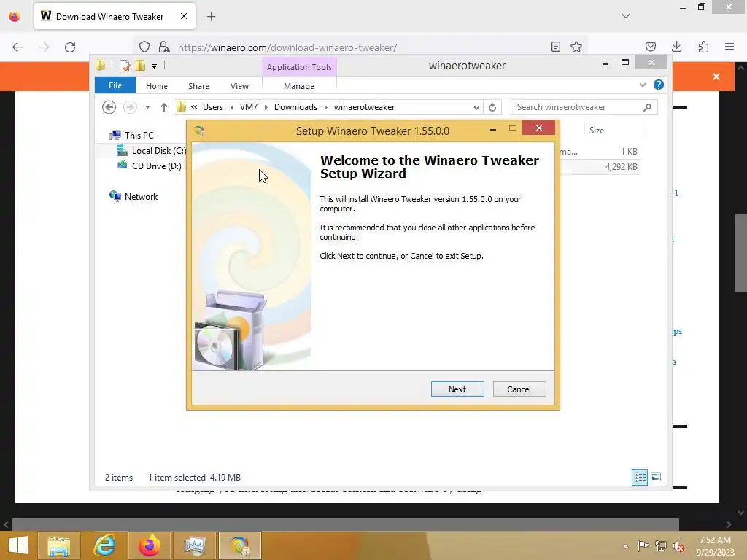Select VM7 in the breadcrumb path
The image size is (747, 560).
249,107
